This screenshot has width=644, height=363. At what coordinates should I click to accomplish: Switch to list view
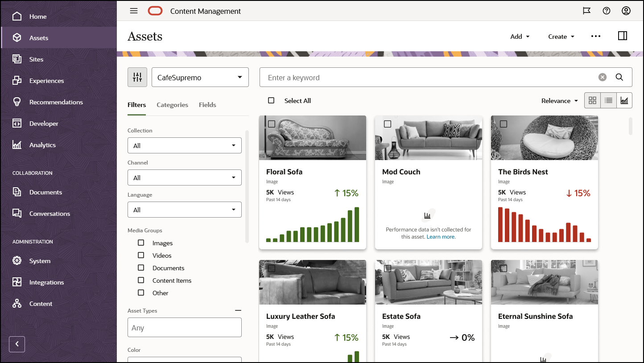point(609,101)
